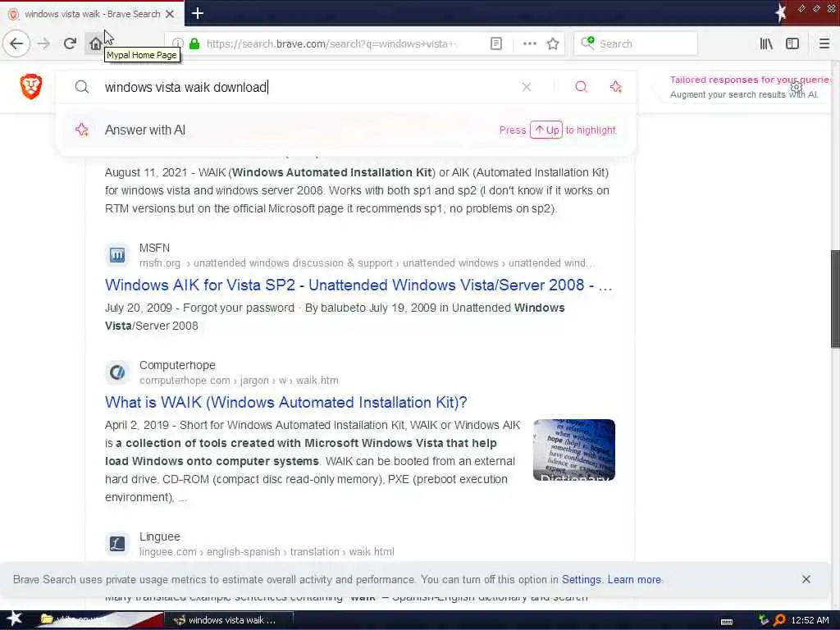The width and height of the screenshot is (840, 630).
Task: Click Tailored responses for your queries text
Action: click(751, 80)
